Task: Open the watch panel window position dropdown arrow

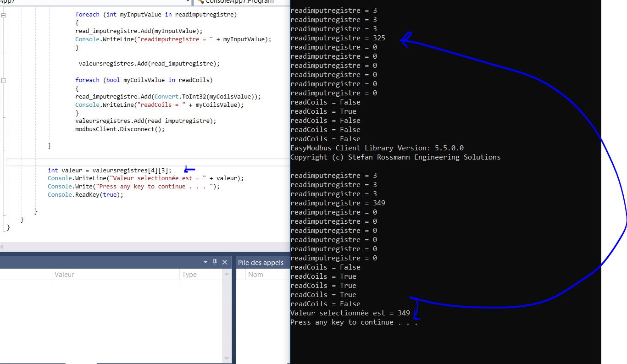Action: (205, 262)
